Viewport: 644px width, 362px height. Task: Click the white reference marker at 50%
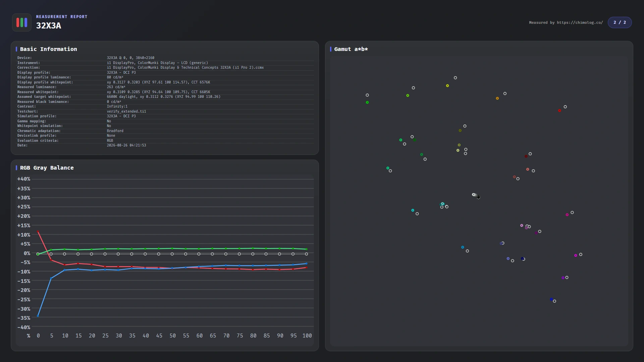coord(172,254)
